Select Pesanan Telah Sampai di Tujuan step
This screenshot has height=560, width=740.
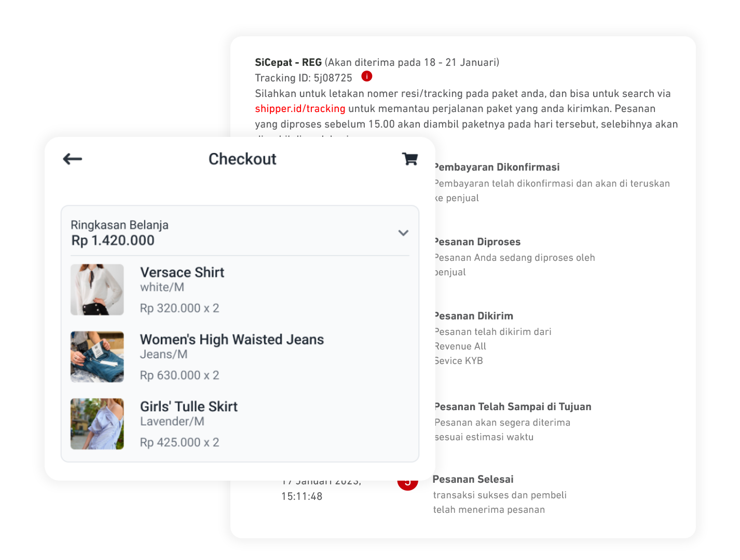coord(513,407)
